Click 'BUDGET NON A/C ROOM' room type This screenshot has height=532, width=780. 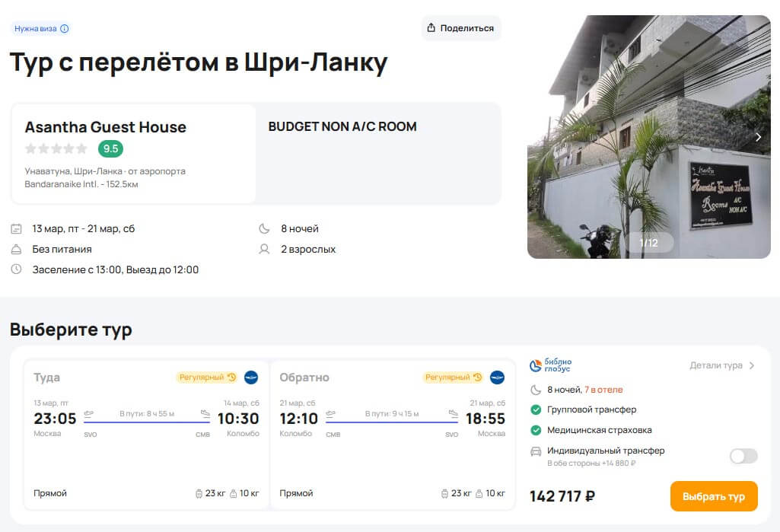342,126
